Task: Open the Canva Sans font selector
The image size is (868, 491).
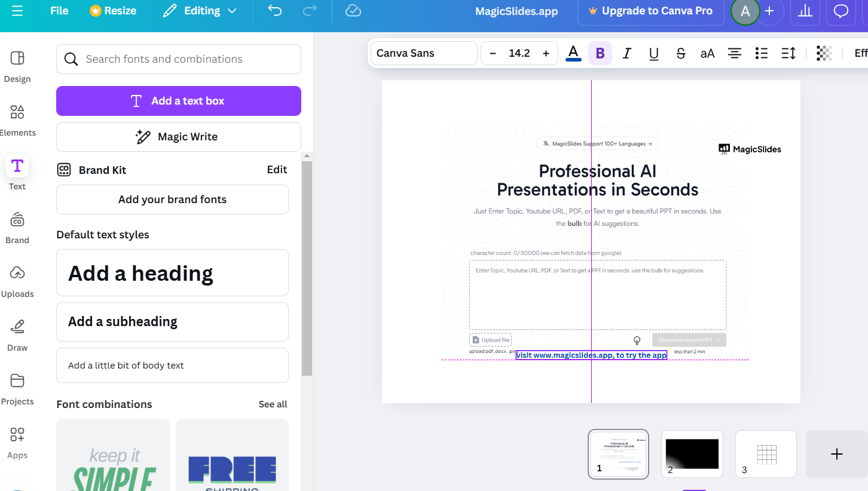Action: pyautogui.click(x=424, y=53)
